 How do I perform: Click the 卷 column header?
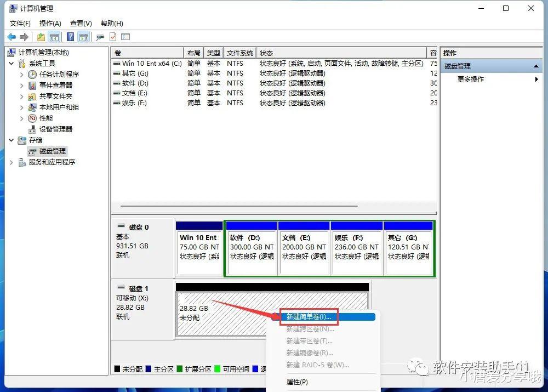pyautogui.click(x=147, y=53)
